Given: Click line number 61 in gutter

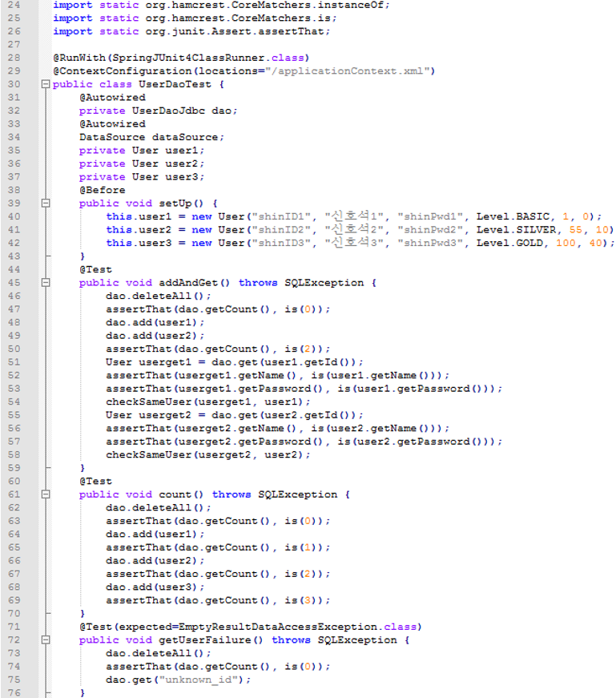Looking at the screenshot, I should tap(14, 494).
